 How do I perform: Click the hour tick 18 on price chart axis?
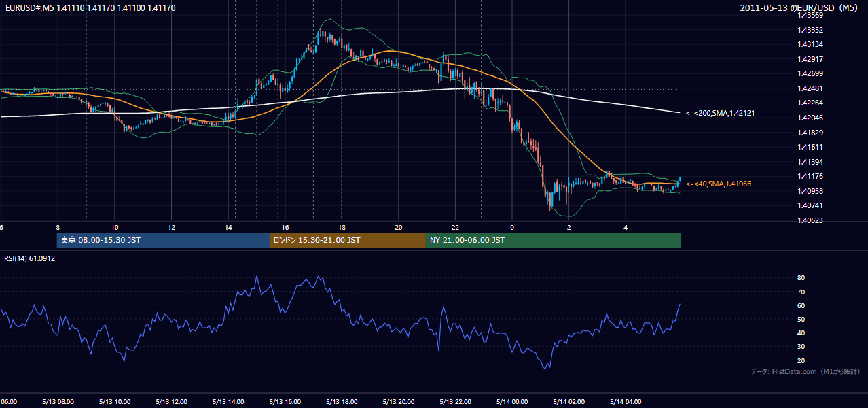coord(342,227)
